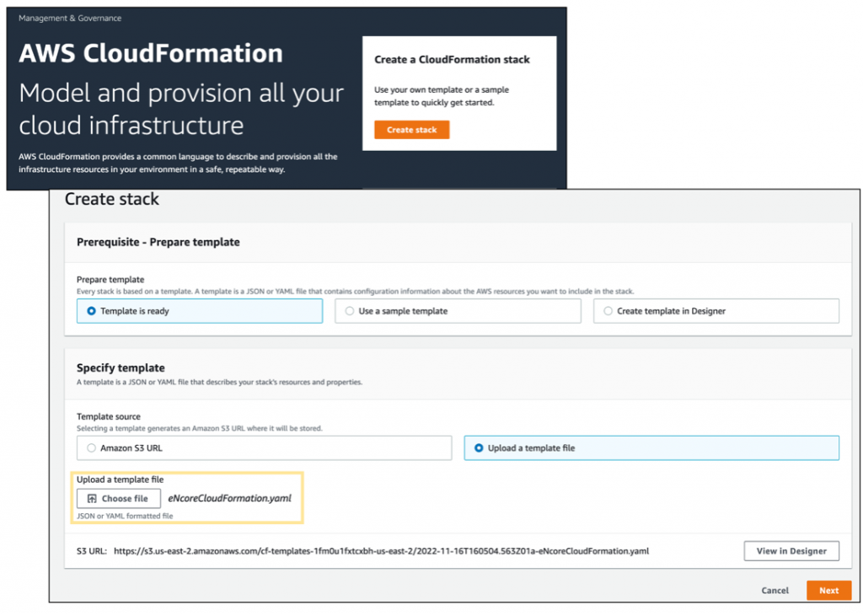
Task: Choose the Use a sample template option
Action: tap(350, 311)
